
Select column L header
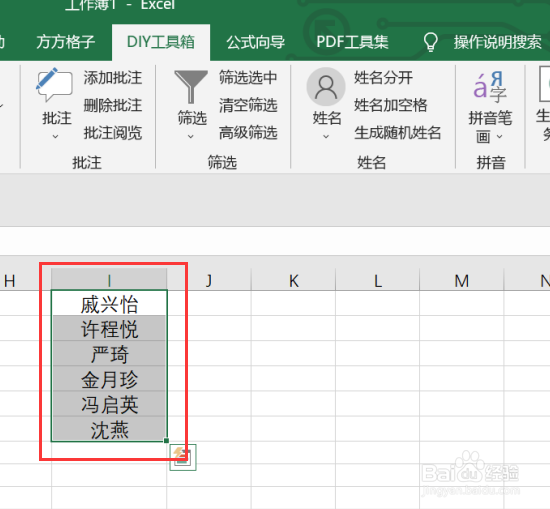(377, 280)
